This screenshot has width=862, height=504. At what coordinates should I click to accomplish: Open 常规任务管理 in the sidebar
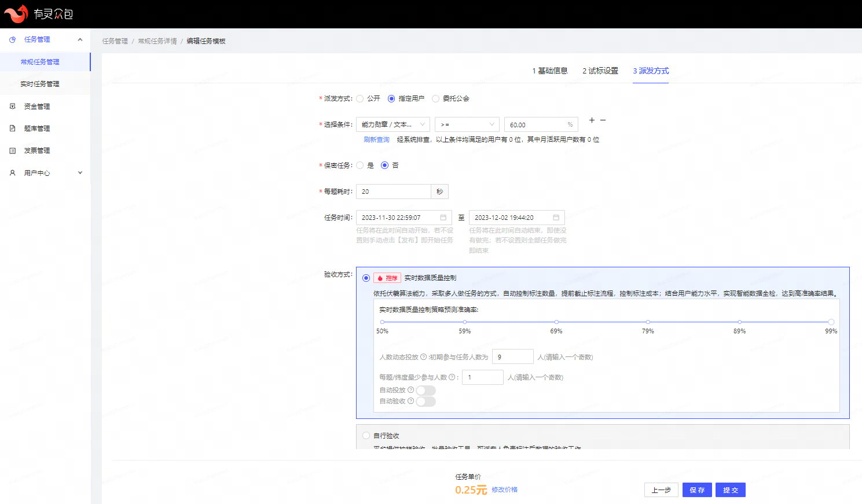(45, 62)
